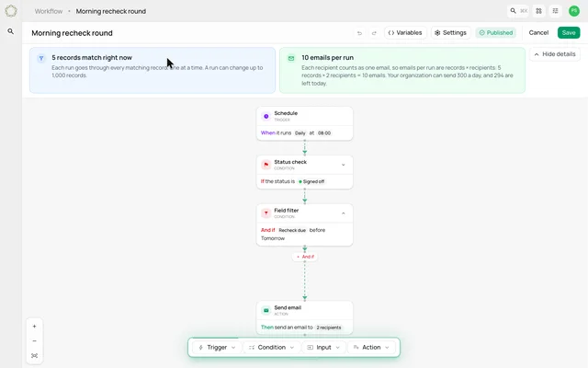Click the Status check flag icon
This screenshot has height=368, width=588.
pos(266,165)
